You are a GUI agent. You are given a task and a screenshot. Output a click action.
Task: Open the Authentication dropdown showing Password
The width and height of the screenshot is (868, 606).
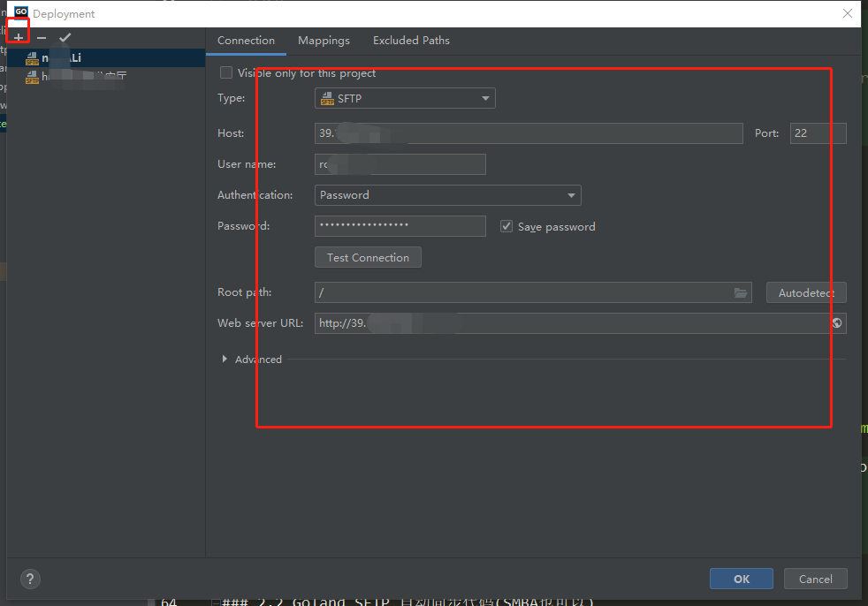tap(570, 195)
